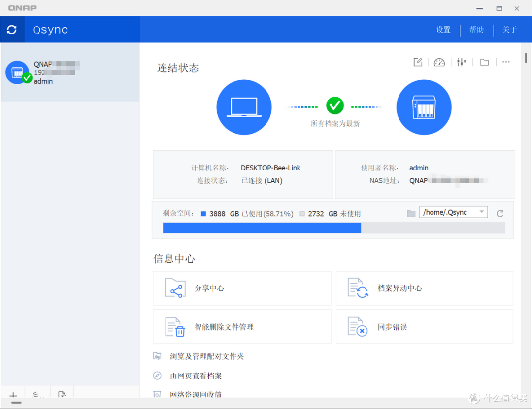Viewport: 532px width, 409px height.
Task: Add a new NAS with plus button
Action: tap(13, 394)
